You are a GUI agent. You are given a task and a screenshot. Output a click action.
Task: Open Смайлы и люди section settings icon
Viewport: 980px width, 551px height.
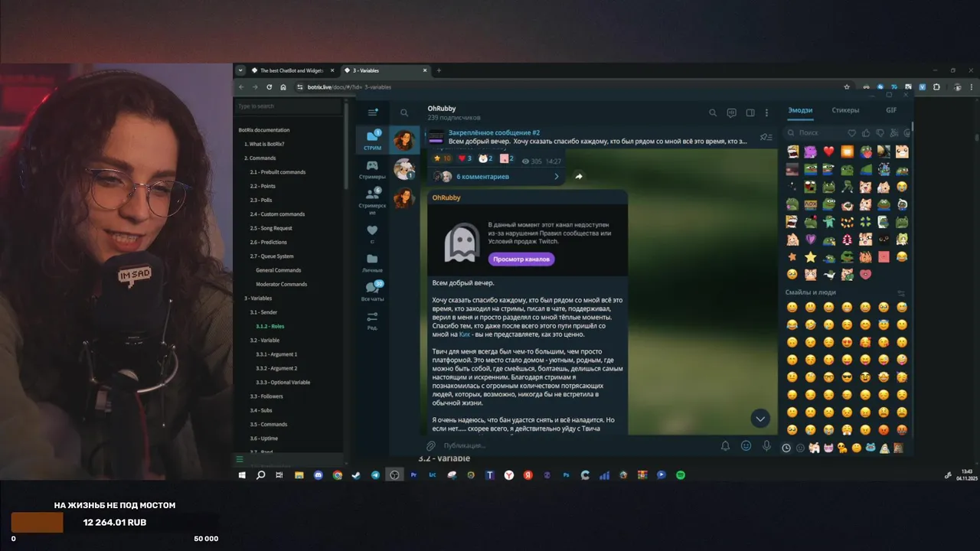[x=901, y=292]
